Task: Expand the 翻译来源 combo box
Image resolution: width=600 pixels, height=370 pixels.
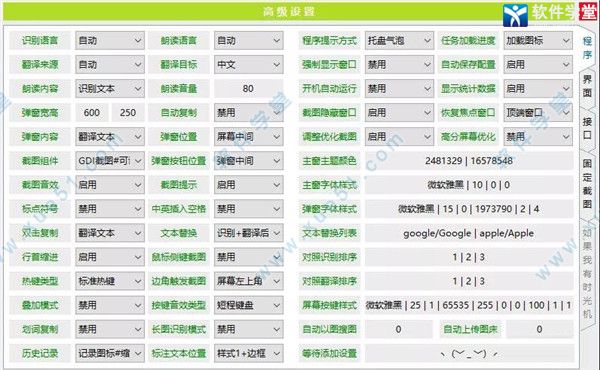Action: click(110, 65)
